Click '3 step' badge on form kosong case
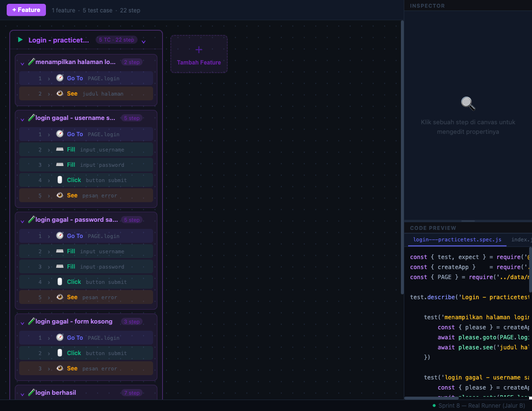532x411 pixels. click(x=132, y=322)
